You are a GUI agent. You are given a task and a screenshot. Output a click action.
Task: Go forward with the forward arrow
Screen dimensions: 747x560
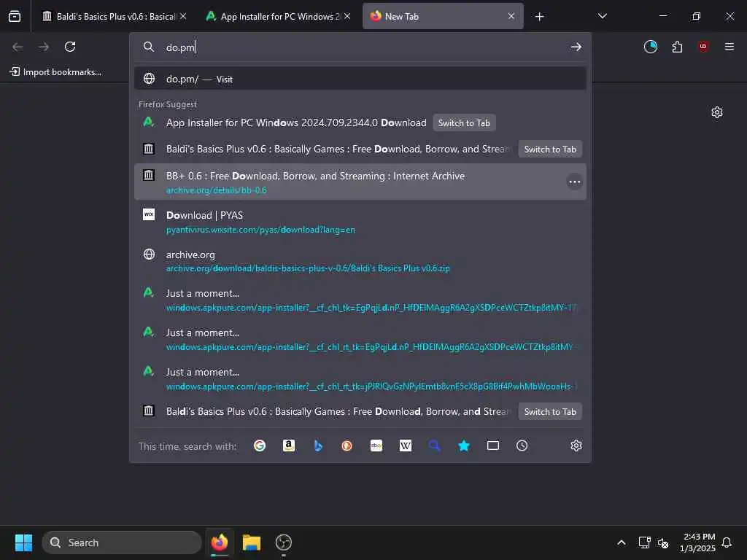coord(44,47)
